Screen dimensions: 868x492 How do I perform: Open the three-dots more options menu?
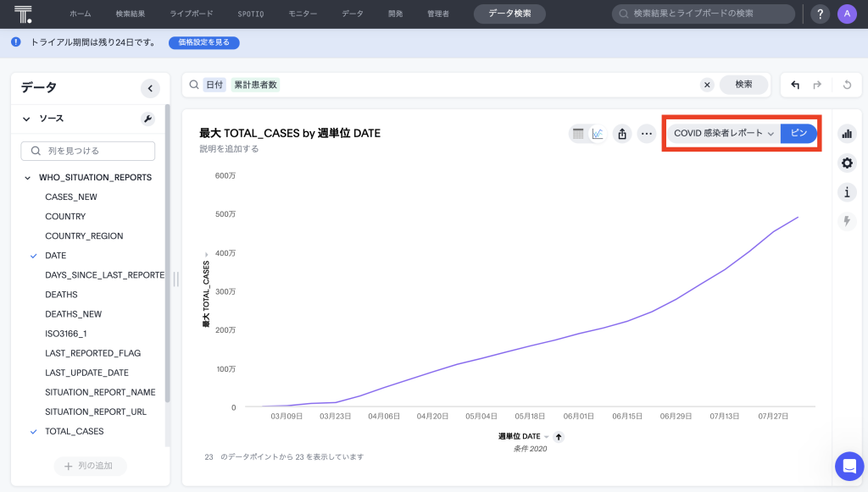coord(647,134)
